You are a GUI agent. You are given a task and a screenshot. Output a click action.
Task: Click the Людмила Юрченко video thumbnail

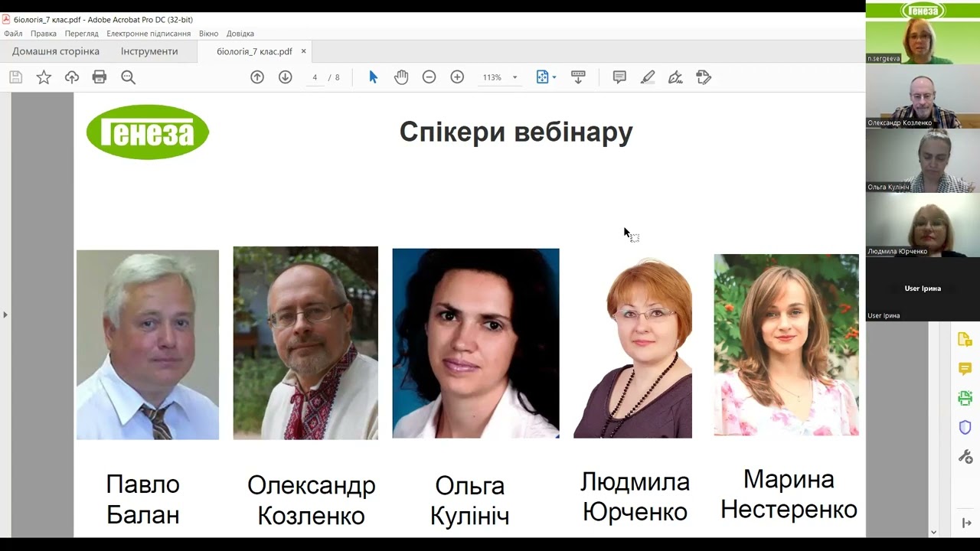tap(923, 225)
